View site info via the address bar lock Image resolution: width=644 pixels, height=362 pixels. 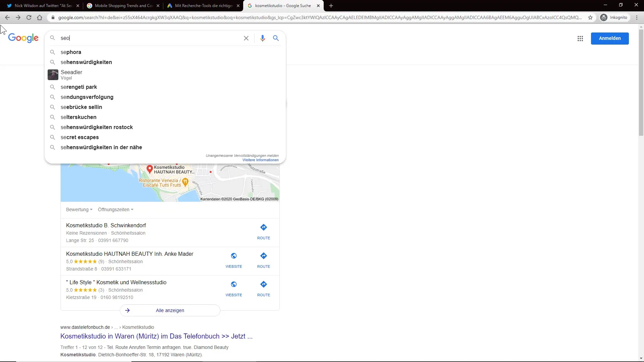[53, 17]
